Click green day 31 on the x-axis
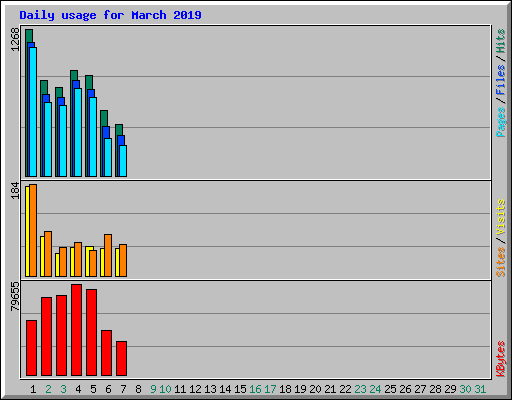Viewport: 512px width, 400px height. tap(480, 389)
